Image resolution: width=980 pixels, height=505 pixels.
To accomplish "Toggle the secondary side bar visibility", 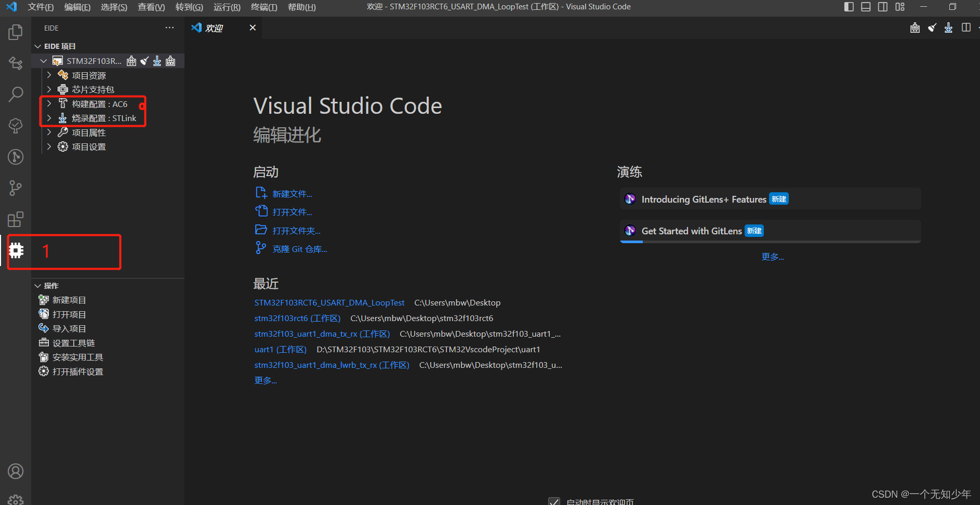I will point(883,7).
